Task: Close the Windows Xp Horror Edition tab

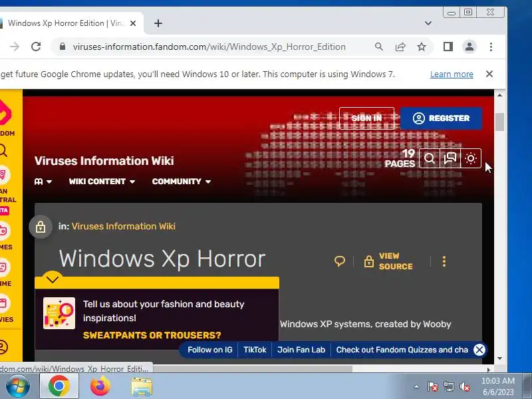Action: tap(133, 23)
